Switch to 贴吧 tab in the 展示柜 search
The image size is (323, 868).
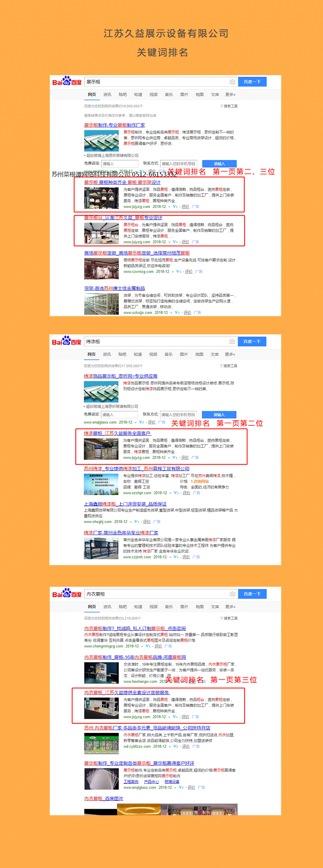(x=123, y=95)
